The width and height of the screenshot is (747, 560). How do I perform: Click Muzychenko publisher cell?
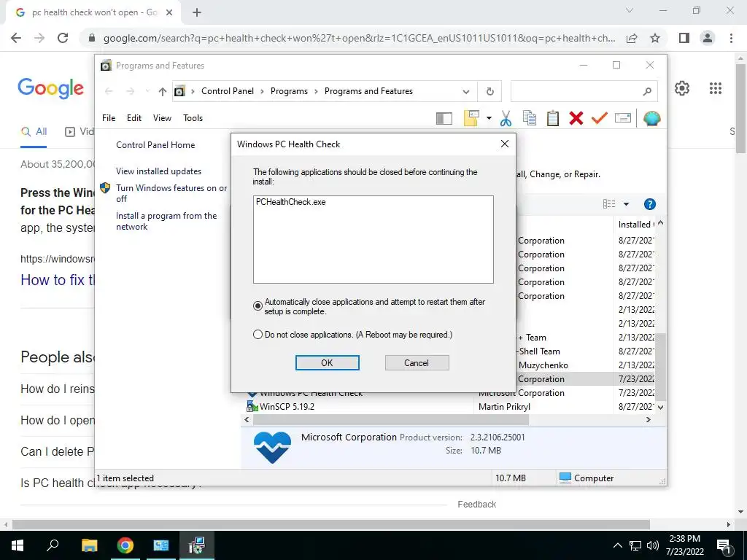click(543, 365)
